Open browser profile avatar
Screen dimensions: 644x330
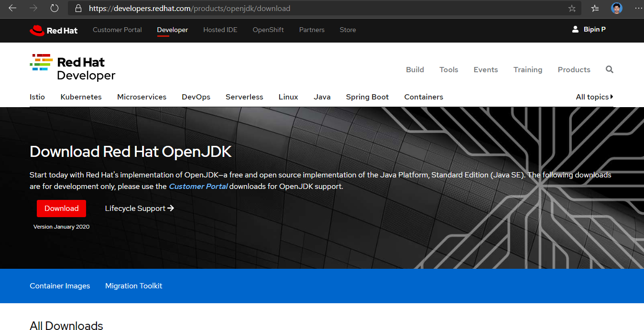[616, 8]
